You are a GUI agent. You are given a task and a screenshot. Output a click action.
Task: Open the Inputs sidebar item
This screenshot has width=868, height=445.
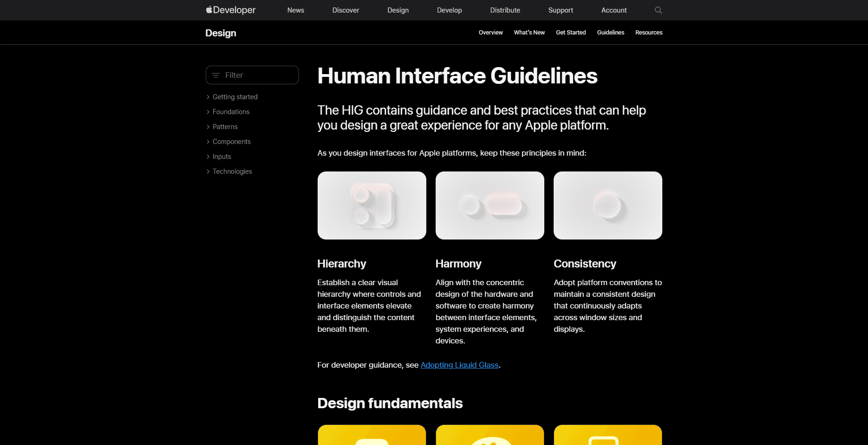pos(222,157)
